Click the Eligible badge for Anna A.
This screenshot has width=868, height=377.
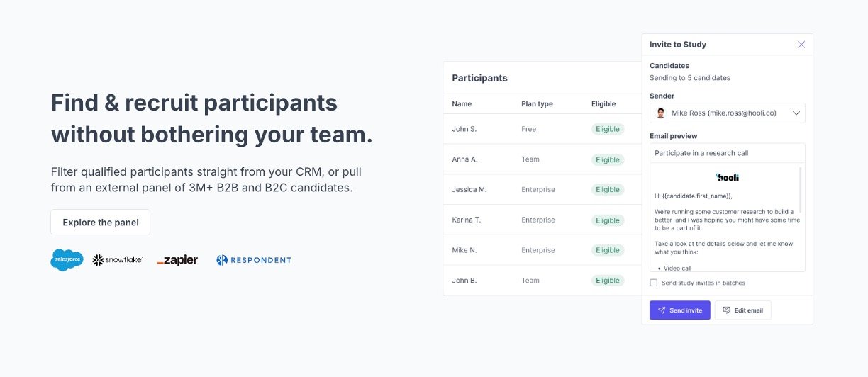[x=608, y=160]
